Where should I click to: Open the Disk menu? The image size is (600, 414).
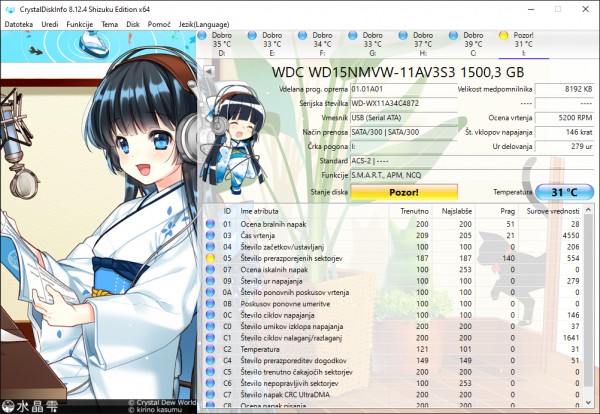tap(133, 24)
